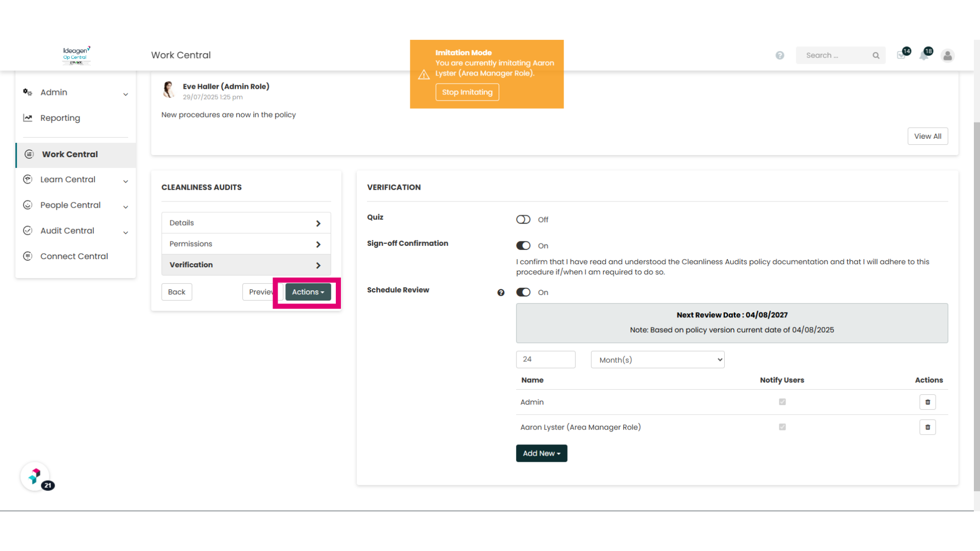980x551 pixels.
Task: Click the Learn Central sidebar icon
Action: [28, 179]
